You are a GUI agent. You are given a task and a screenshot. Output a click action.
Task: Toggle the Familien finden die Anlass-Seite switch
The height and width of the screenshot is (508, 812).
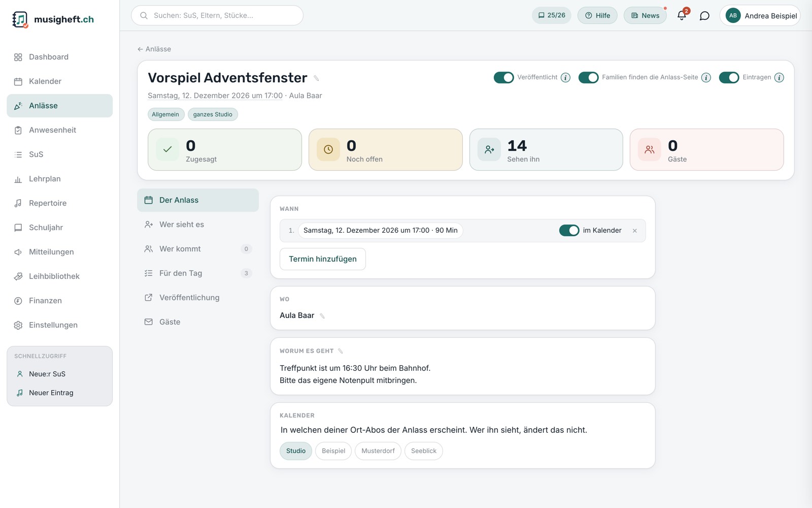[x=589, y=77]
